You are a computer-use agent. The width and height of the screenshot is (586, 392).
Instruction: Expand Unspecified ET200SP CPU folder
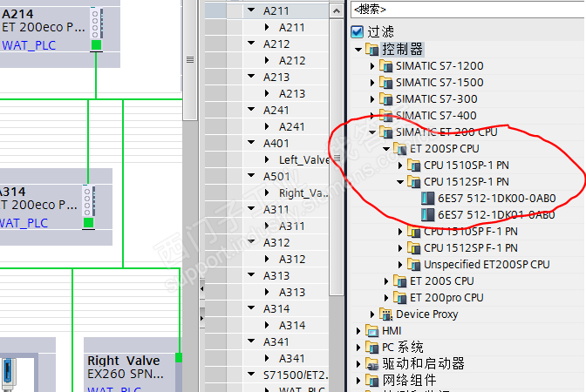point(400,265)
